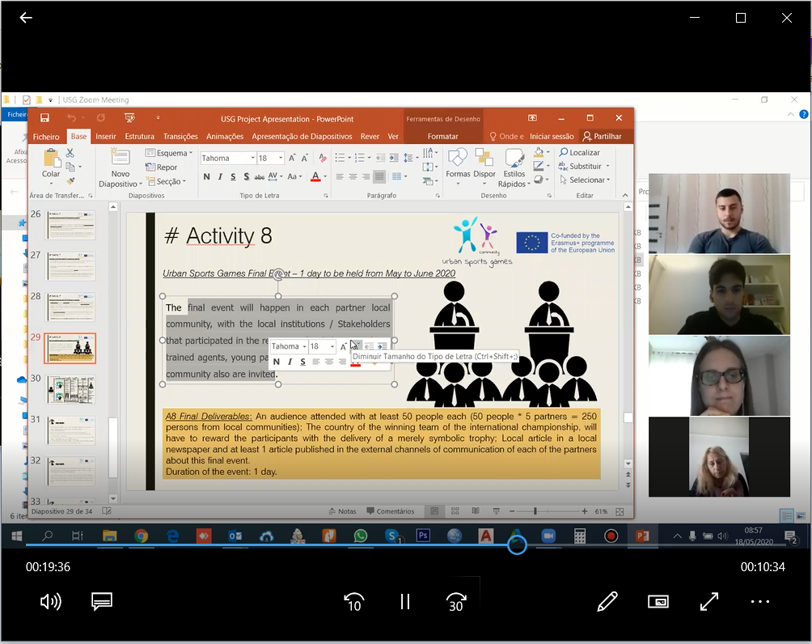The image size is (812, 644).
Task: Switch to mini view mode
Action: [658, 601]
